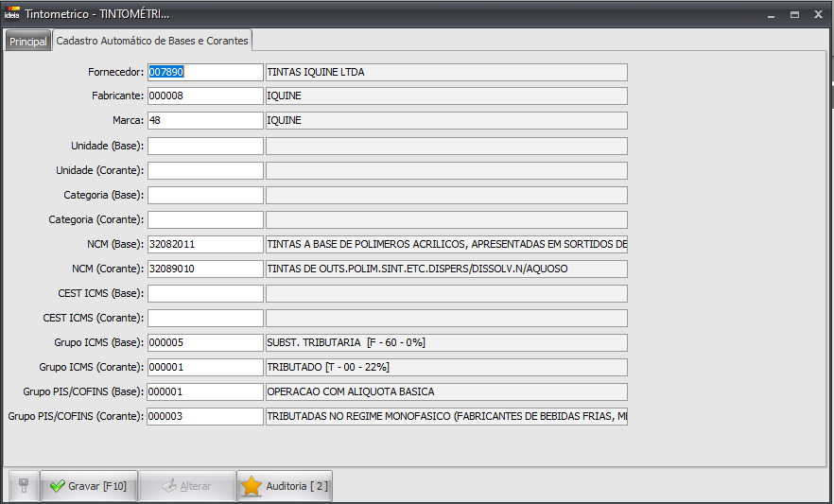The width and height of the screenshot is (834, 504).
Task: Click the Marca input field
Action: [x=205, y=121]
